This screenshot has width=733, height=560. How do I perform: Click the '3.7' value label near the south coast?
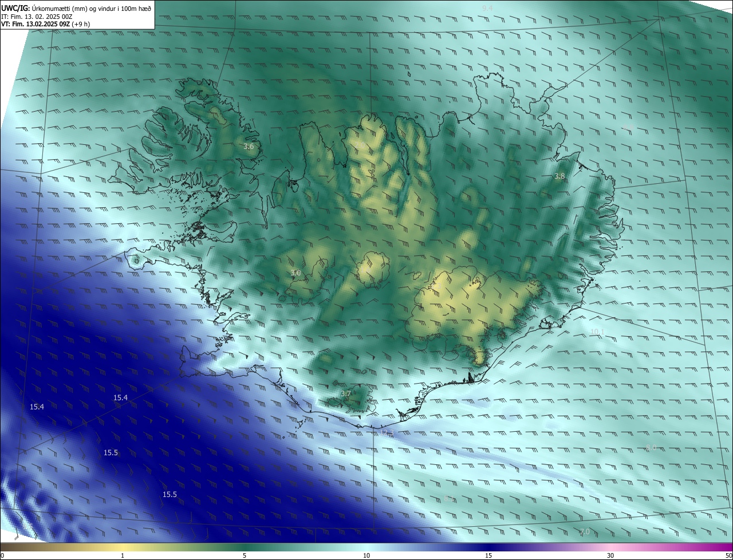coord(345,394)
